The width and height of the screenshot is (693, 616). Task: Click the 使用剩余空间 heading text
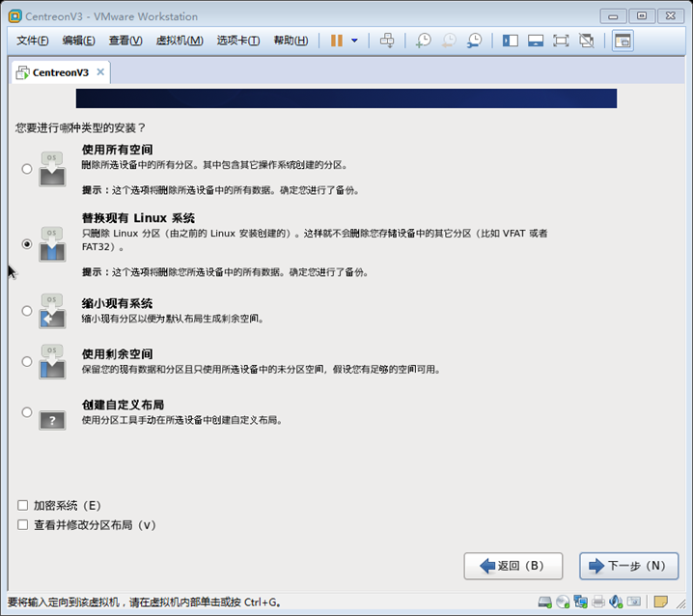(117, 354)
